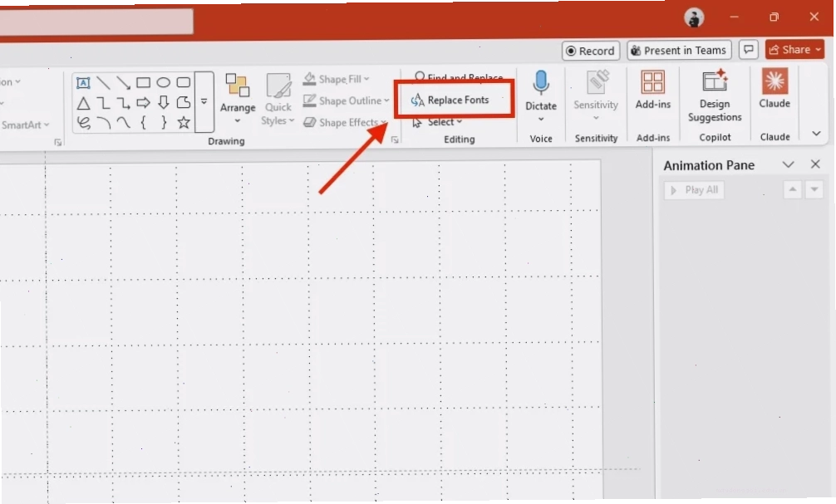Launch the Claude add-in
The height and width of the screenshot is (504, 836).
[x=775, y=89]
